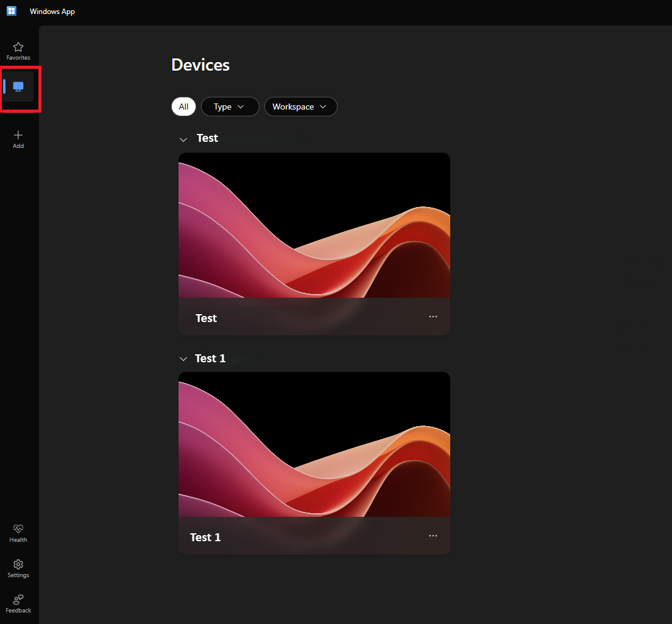Collapse the Test 1 group with its chevron
The height and width of the screenshot is (624, 672).
(x=183, y=359)
